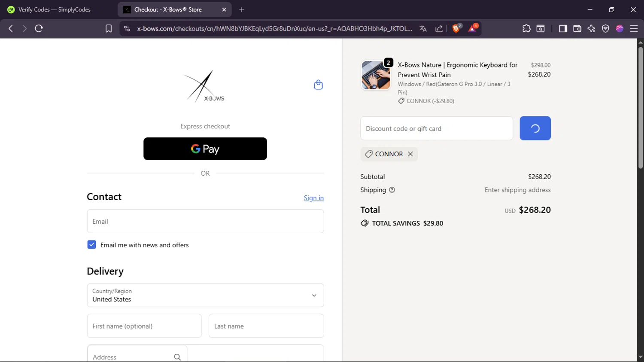Focus the First name (optional) field
This screenshot has width=644, height=362.
click(x=144, y=326)
